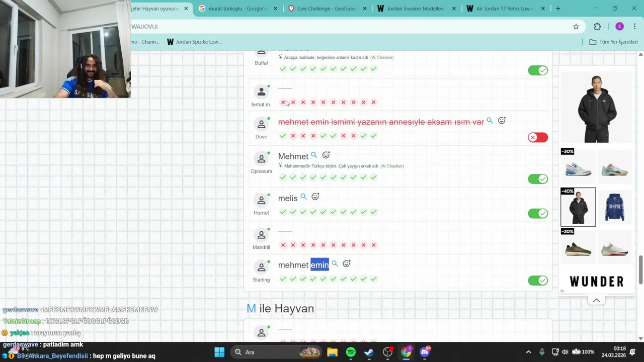Open -40% black hoodie ad thumbnail
Viewport: 644px width, 362px height.
(x=578, y=207)
